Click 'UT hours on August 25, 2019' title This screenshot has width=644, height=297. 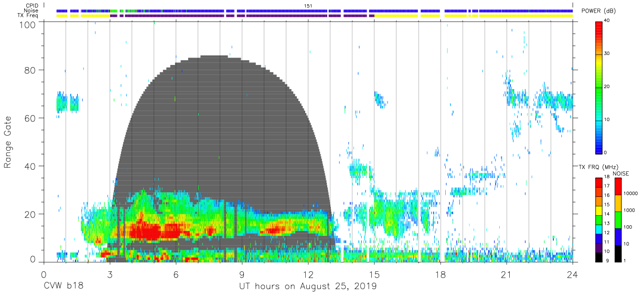pos(308,286)
